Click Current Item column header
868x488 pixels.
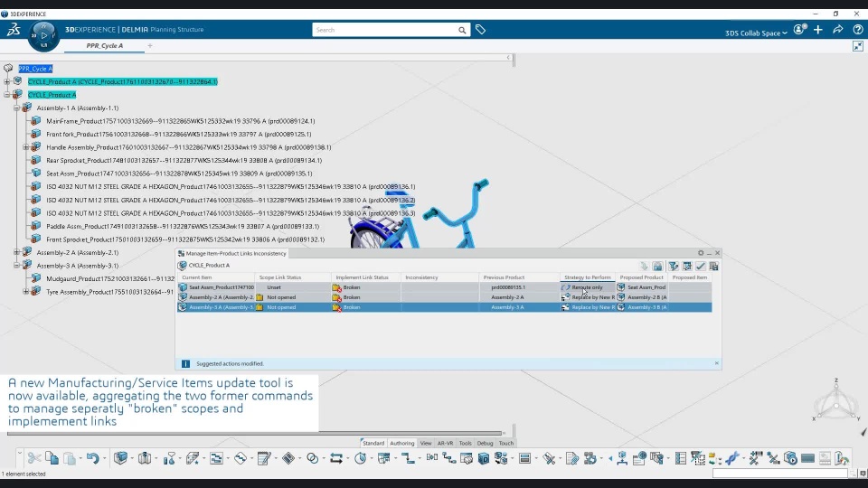click(216, 277)
